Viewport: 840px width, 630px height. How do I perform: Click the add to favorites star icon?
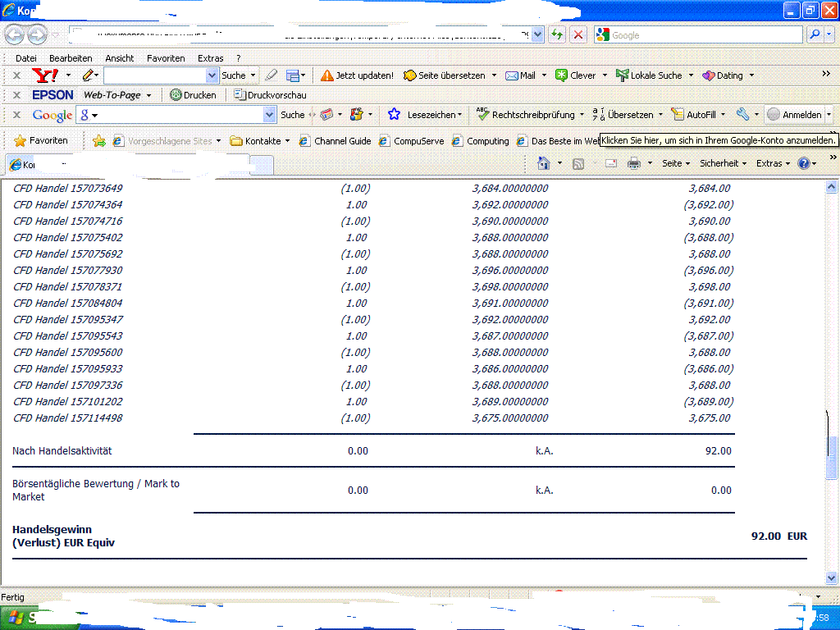point(99,141)
